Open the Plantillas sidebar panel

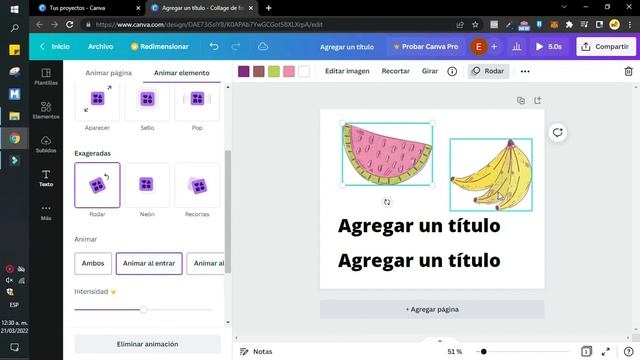coord(46,77)
